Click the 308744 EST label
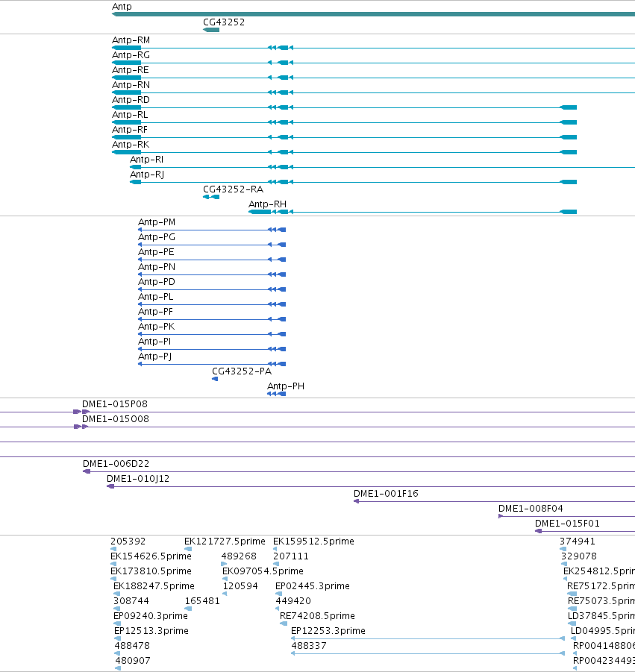Screen dimensions: 635x672 [131, 601]
